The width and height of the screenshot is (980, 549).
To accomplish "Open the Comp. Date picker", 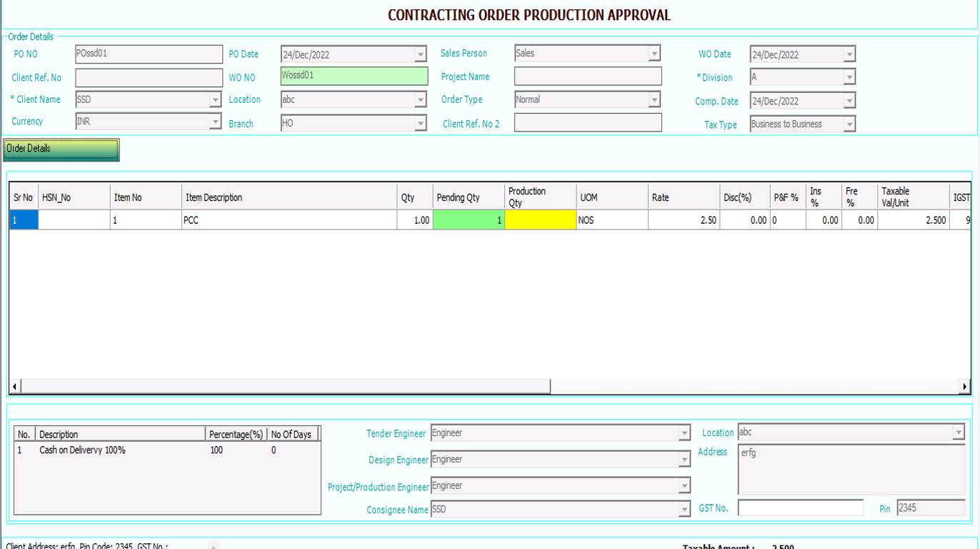I will pos(849,100).
